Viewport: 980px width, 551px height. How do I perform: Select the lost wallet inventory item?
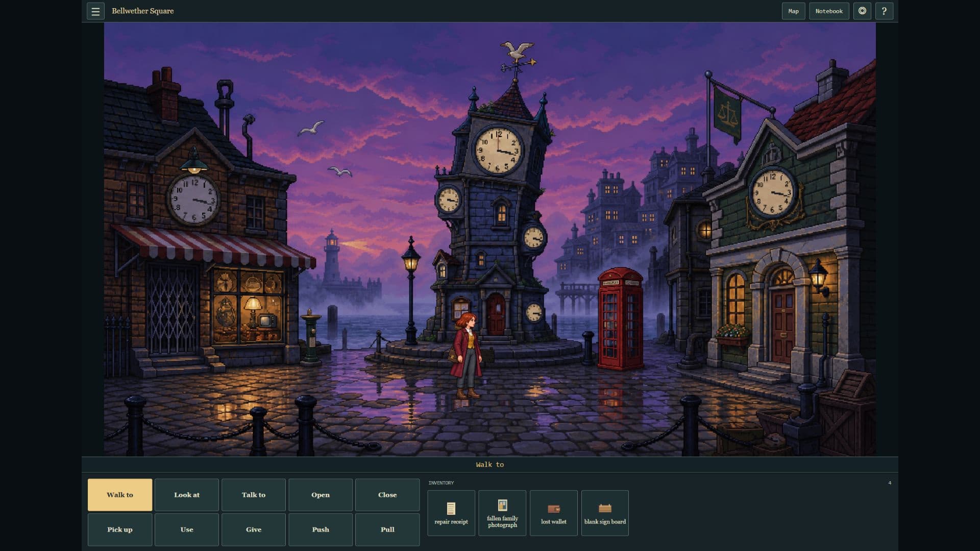point(554,513)
